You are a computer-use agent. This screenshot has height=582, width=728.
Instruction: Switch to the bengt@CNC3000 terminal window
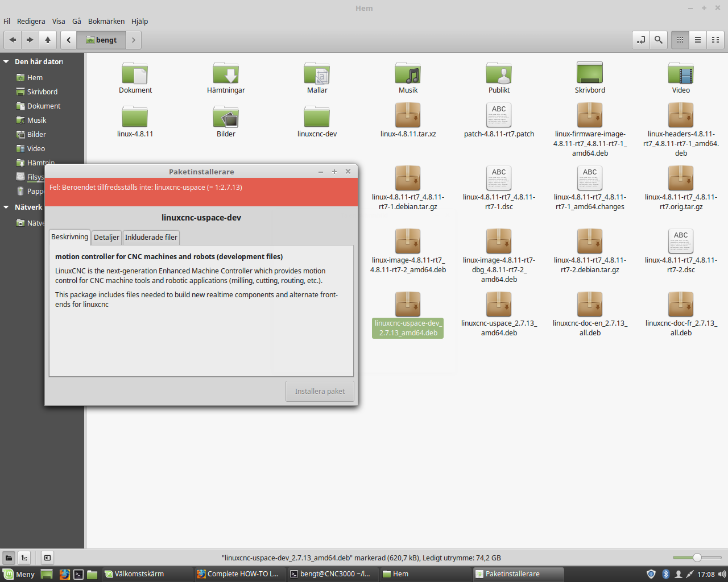[332, 574]
